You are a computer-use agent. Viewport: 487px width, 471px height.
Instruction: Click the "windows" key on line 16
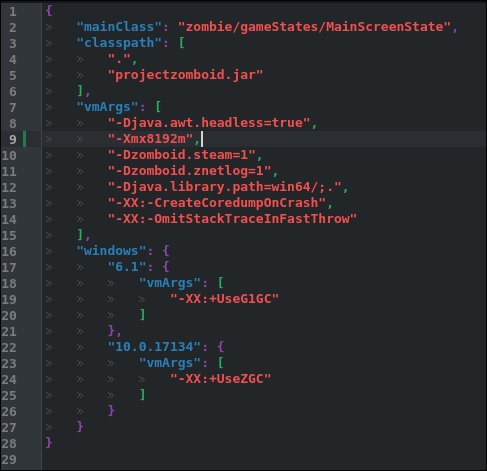tap(112, 251)
